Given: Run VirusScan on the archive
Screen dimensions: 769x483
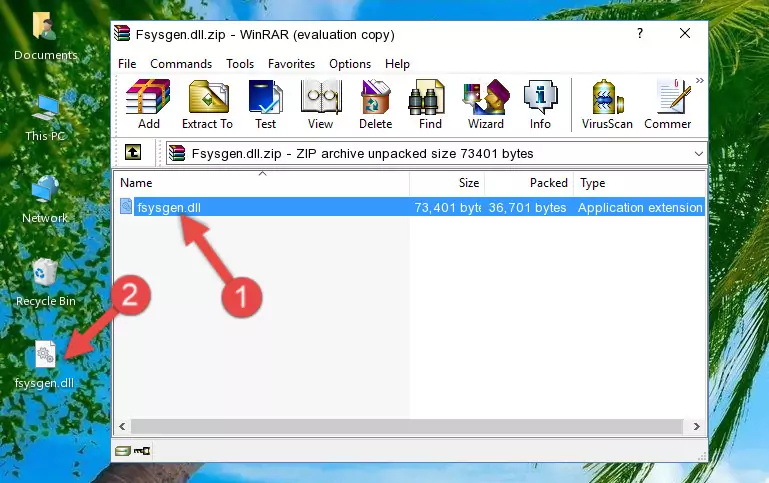Looking at the screenshot, I should click(607, 104).
